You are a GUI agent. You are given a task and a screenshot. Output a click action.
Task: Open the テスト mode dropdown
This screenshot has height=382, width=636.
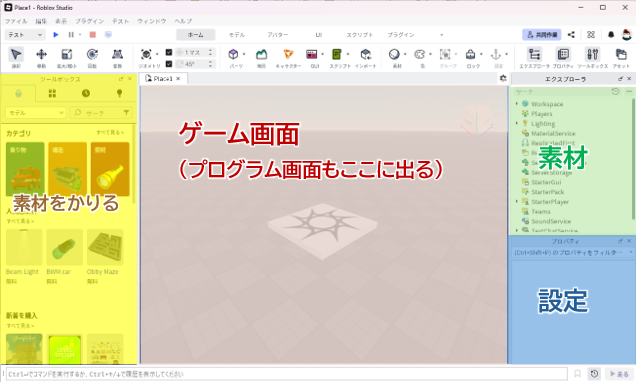click(x=24, y=35)
